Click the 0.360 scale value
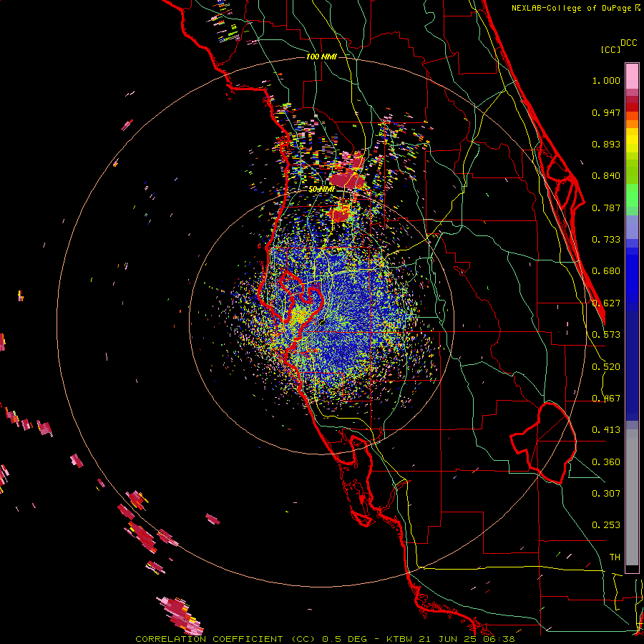Screen dimensions: 644x644 tap(606, 462)
